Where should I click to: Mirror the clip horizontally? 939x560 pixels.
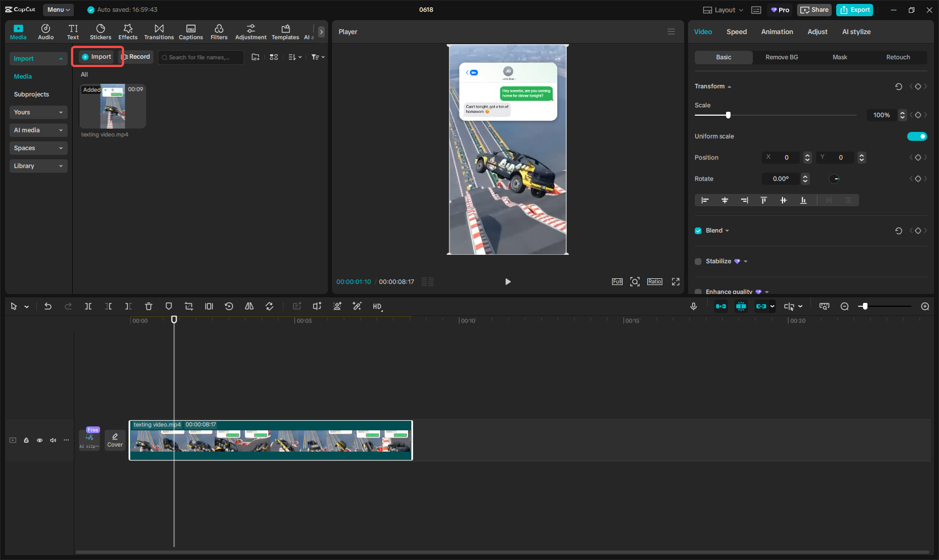[x=249, y=306]
